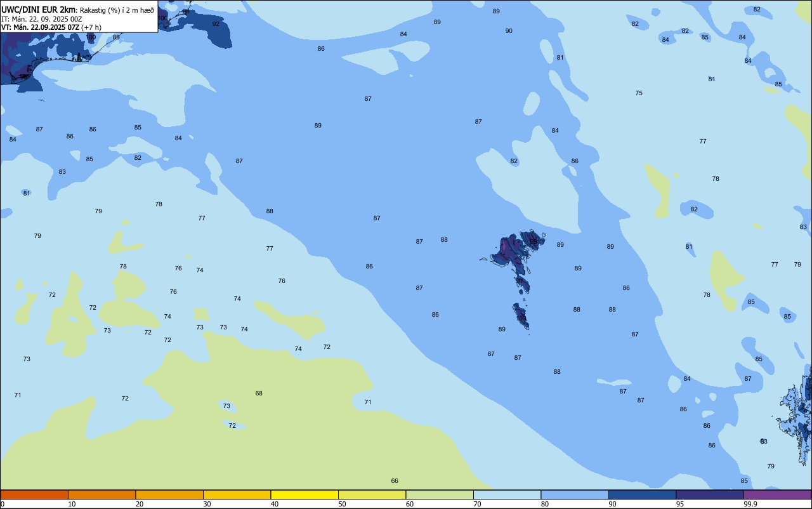Click the pale blue 70–80 legend swatch

[507, 494]
